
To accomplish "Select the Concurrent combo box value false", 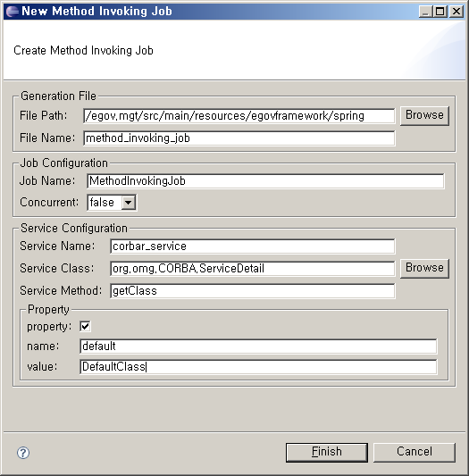I will click(x=112, y=203).
